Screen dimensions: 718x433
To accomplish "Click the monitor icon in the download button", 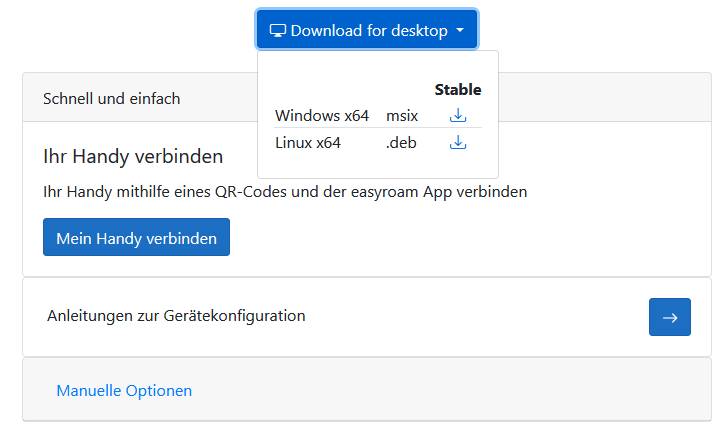I will click(277, 31).
